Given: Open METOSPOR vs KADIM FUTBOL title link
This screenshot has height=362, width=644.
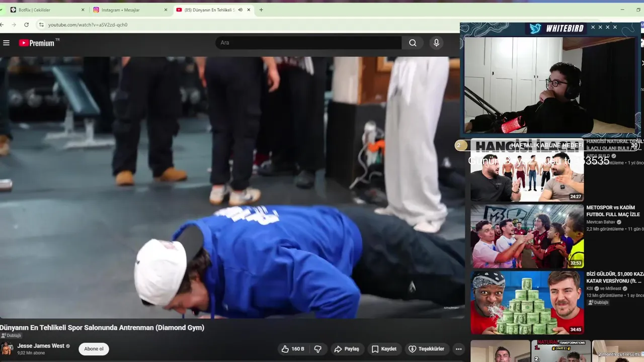Looking at the screenshot, I should [x=613, y=211].
